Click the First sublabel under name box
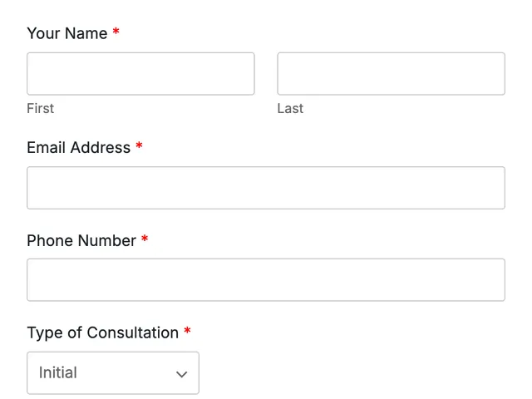This screenshot has width=532, height=399. 41,109
